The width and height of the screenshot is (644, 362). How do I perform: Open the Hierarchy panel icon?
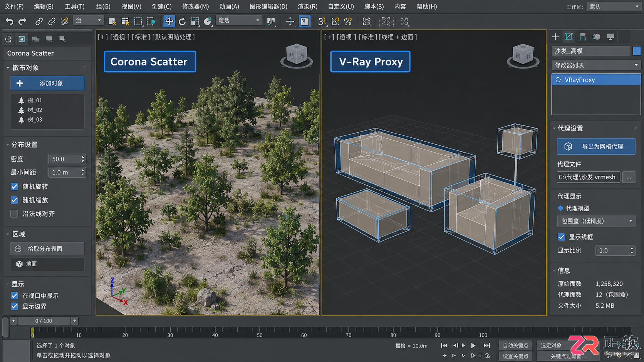pyautogui.click(x=583, y=37)
